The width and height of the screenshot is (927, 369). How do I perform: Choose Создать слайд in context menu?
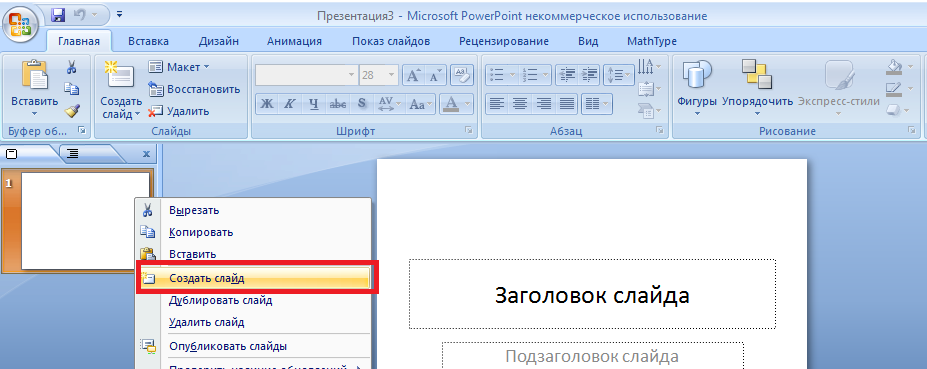(x=254, y=279)
